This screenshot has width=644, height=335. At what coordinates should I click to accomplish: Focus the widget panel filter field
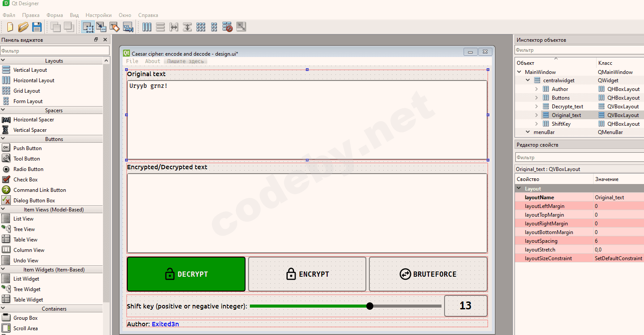[x=55, y=51]
